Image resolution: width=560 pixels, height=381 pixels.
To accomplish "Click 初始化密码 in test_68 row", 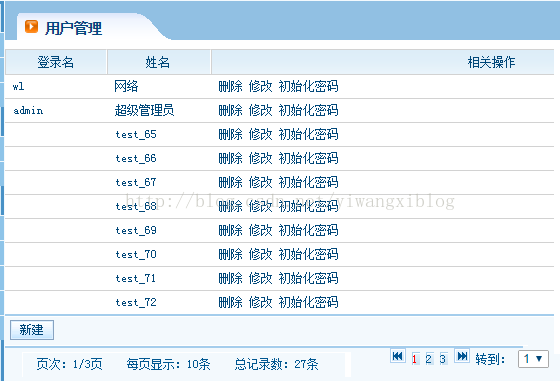I will (308, 206).
